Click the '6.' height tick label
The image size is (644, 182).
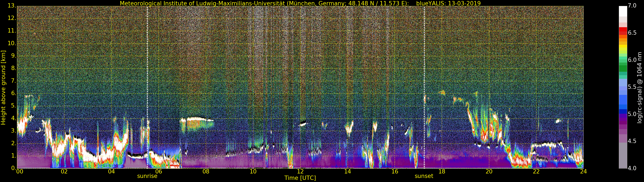click(13, 93)
